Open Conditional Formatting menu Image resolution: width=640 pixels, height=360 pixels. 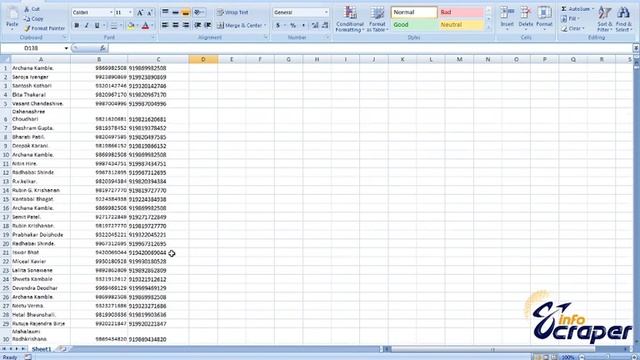tap(350, 19)
